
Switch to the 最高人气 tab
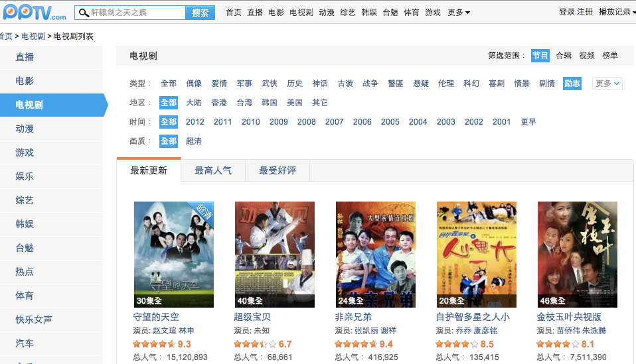(x=213, y=170)
